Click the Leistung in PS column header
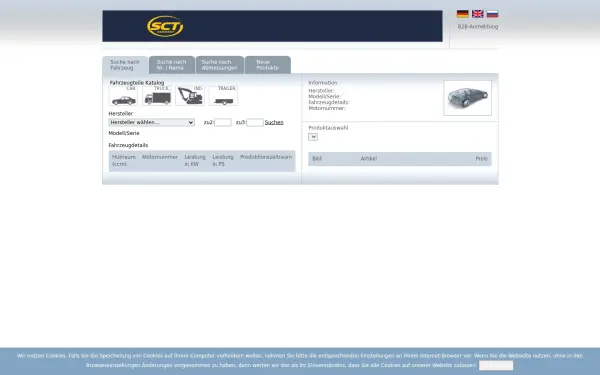This screenshot has height=375, width=600. [223, 160]
